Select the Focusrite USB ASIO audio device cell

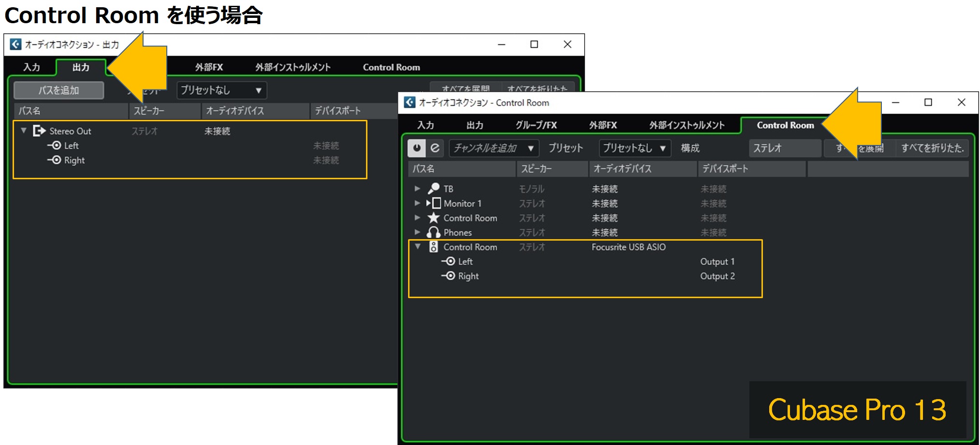(x=629, y=247)
